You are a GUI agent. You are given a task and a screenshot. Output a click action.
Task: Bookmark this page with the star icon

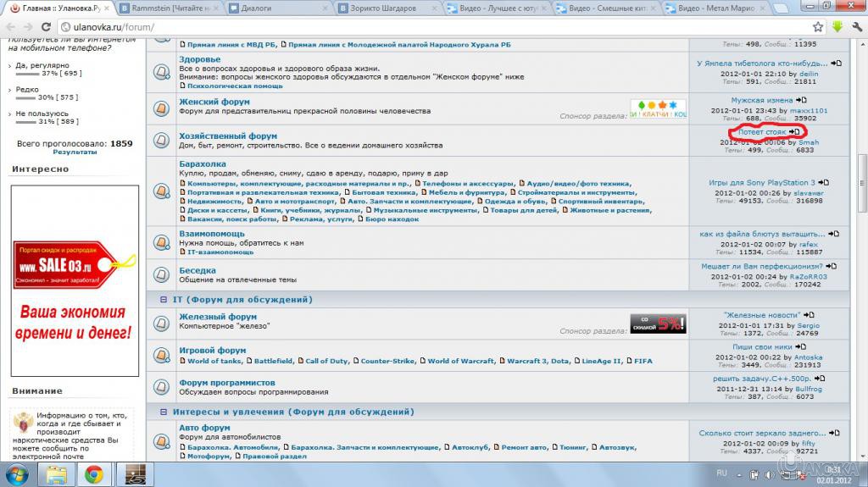coord(818,26)
